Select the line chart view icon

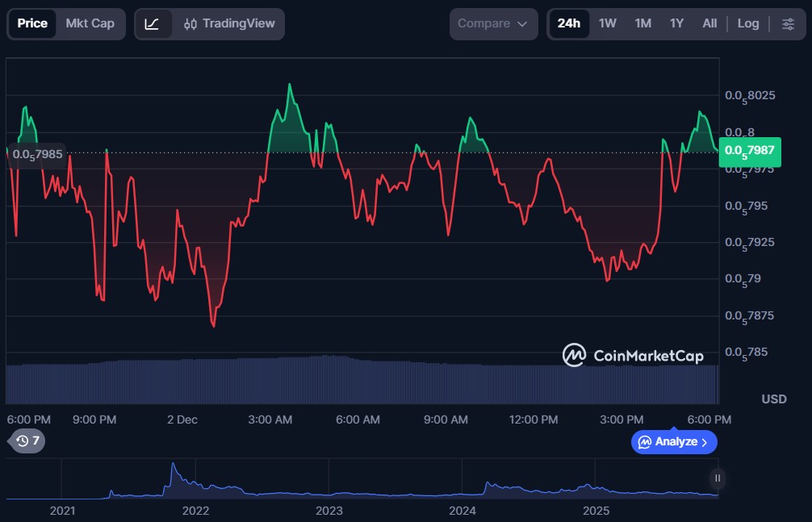tap(153, 24)
